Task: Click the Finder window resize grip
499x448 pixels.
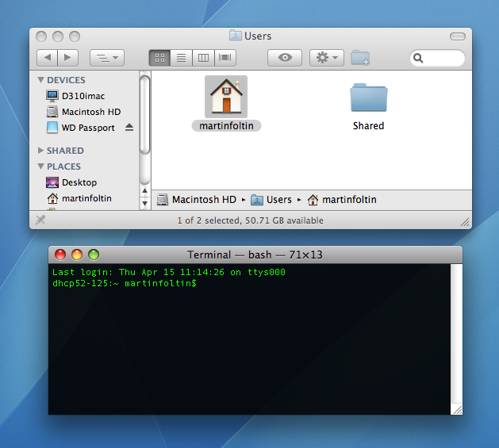Action: pyautogui.click(x=465, y=222)
